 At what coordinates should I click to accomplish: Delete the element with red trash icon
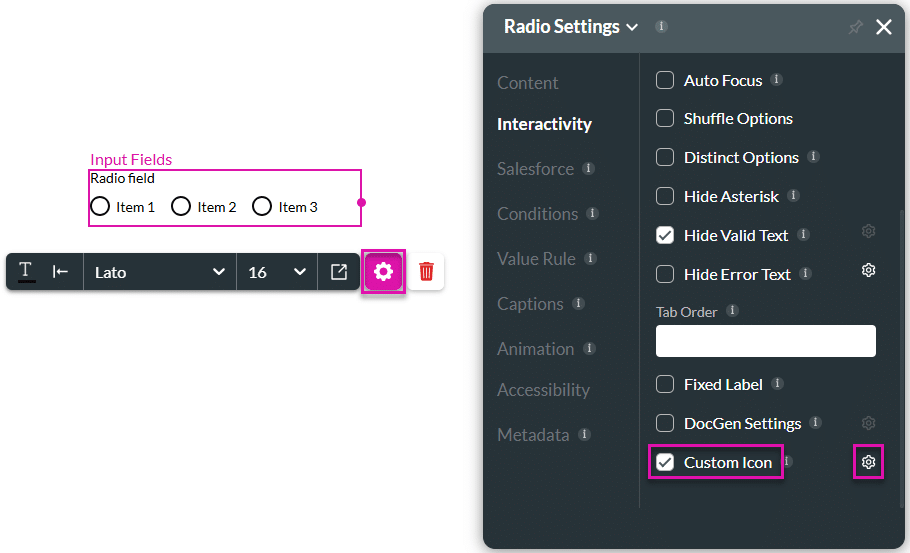click(426, 272)
